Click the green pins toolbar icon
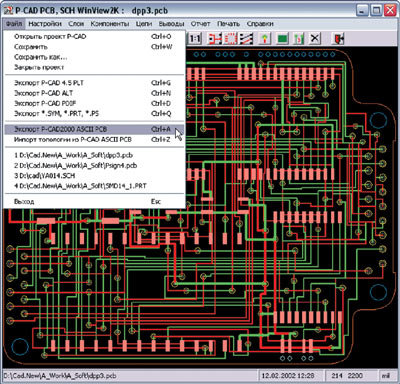This screenshot has width=400, height=384. (299, 39)
